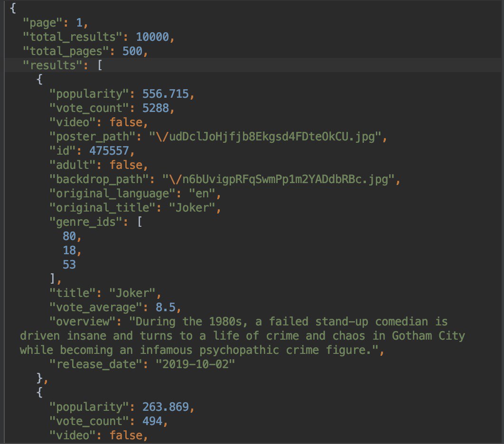
Task: Select genre id 80
Action: 69,236
